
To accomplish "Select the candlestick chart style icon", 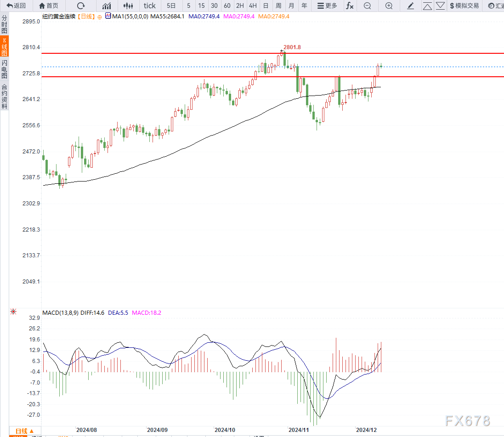I will click(x=128, y=6).
